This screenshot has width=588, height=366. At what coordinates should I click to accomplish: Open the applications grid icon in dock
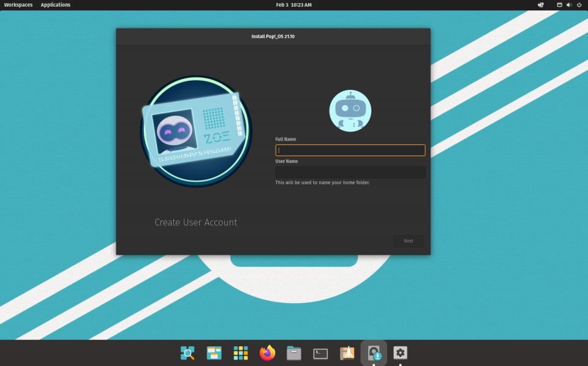point(241,353)
